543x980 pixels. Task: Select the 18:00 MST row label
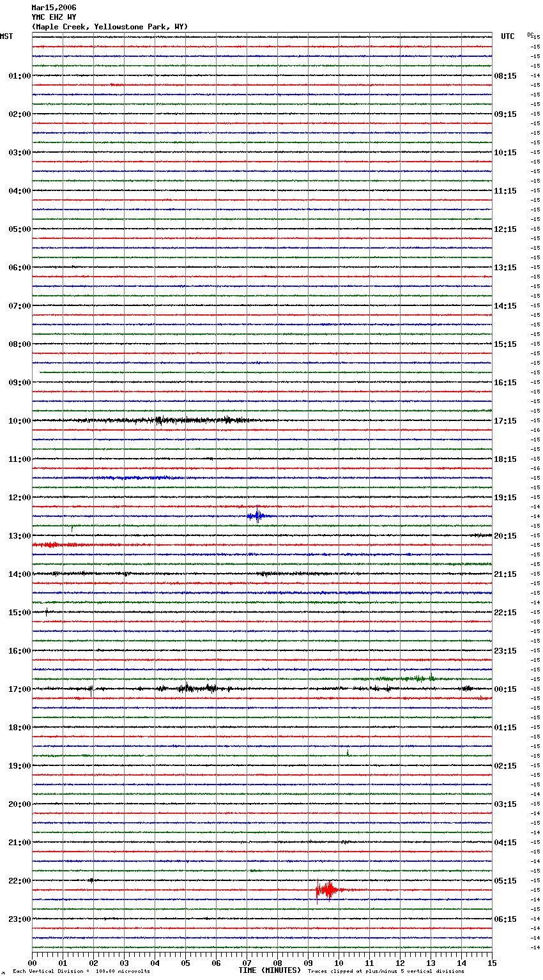click(x=20, y=728)
